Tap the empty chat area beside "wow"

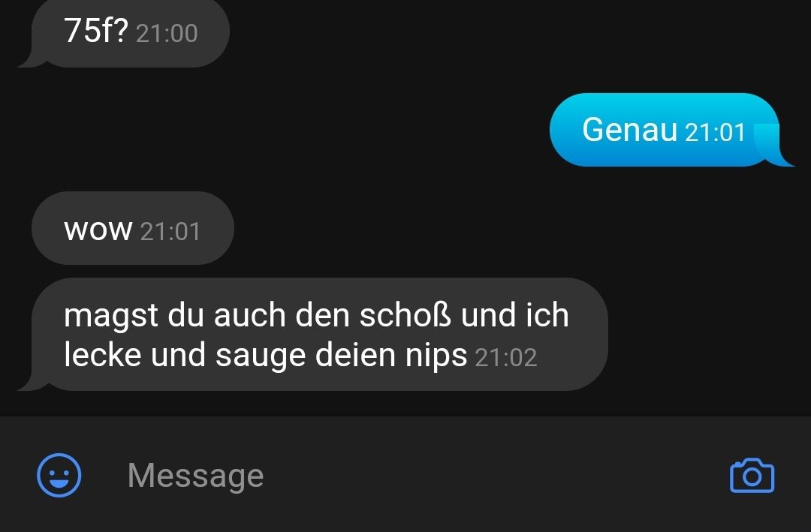tap(517, 228)
